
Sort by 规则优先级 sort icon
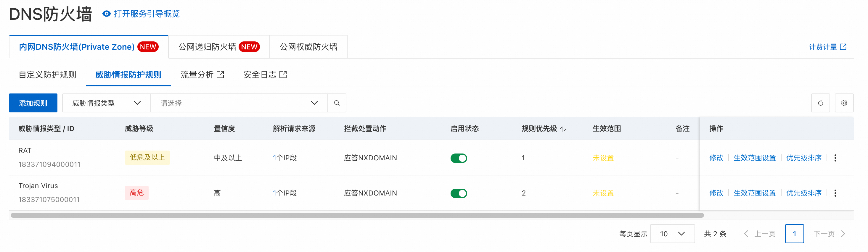[x=563, y=129]
